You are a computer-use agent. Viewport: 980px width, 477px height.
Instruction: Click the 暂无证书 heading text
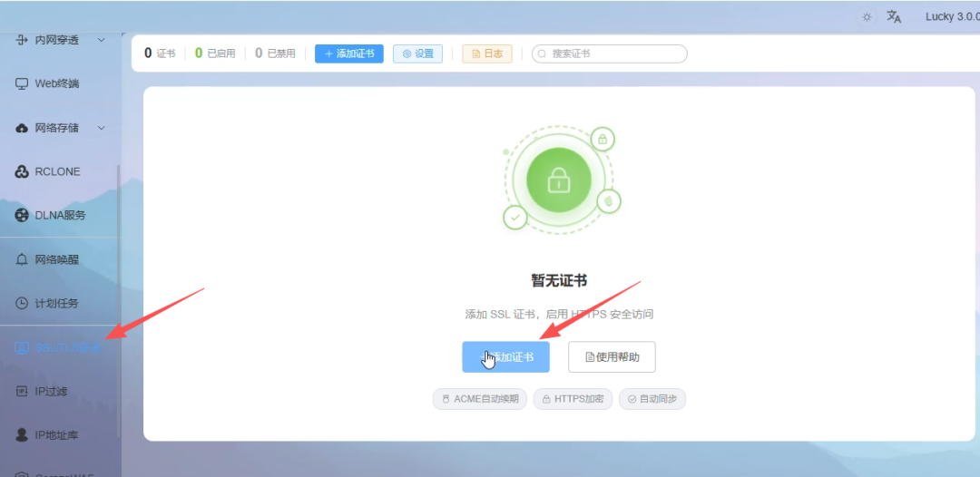point(559,281)
